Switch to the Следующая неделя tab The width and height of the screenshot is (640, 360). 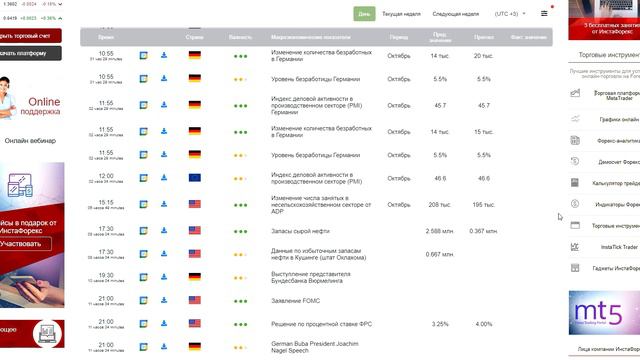[456, 14]
